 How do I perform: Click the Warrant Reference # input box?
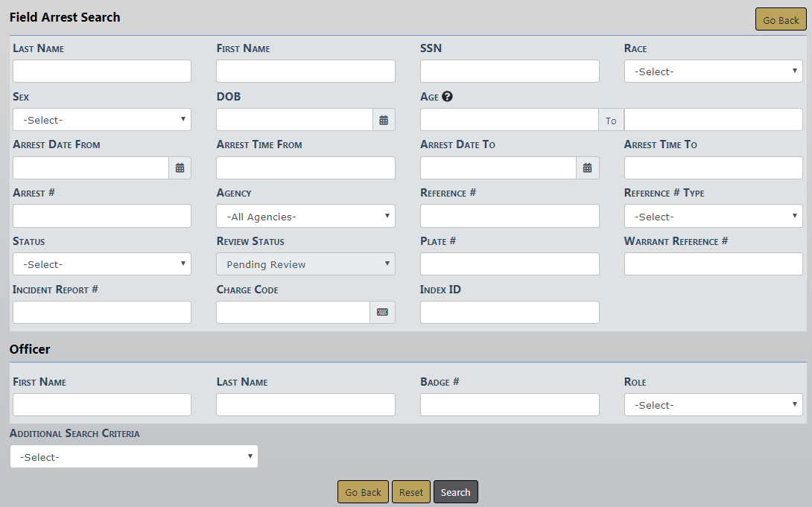pos(713,264)
